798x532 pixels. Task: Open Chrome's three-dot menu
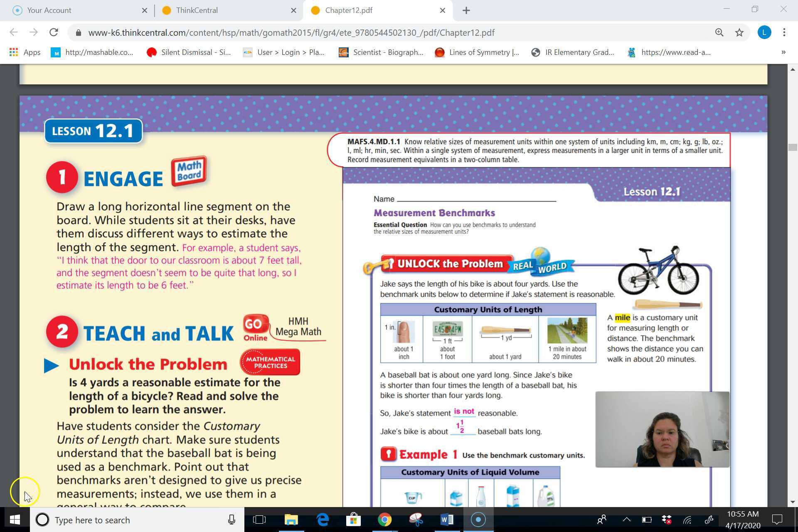pyautogui.click(x=784, y=32)
